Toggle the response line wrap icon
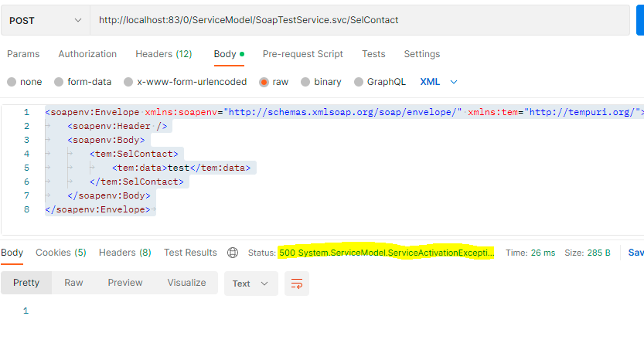This screenshot has height=343, width=644. (297, 284)
